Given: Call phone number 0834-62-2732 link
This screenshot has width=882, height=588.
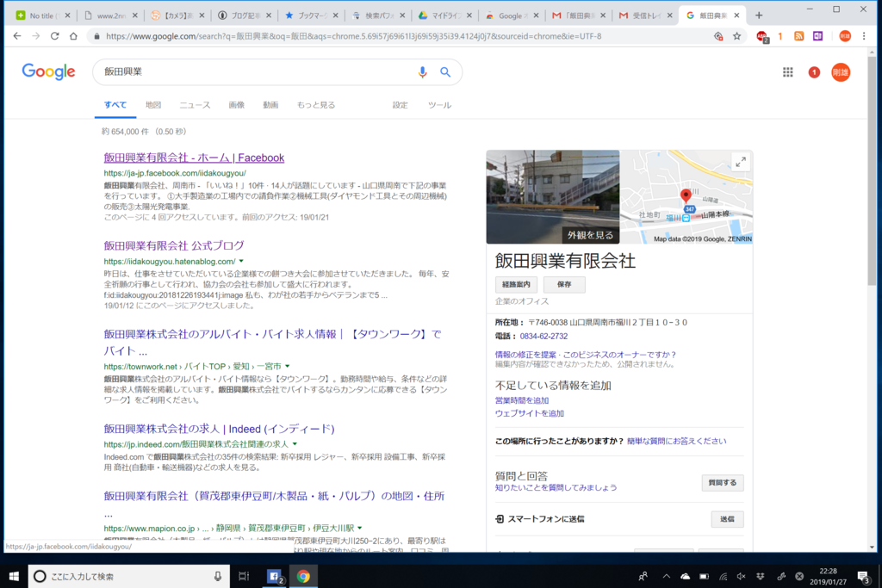Looking at the screenshot, I should 543,336.
